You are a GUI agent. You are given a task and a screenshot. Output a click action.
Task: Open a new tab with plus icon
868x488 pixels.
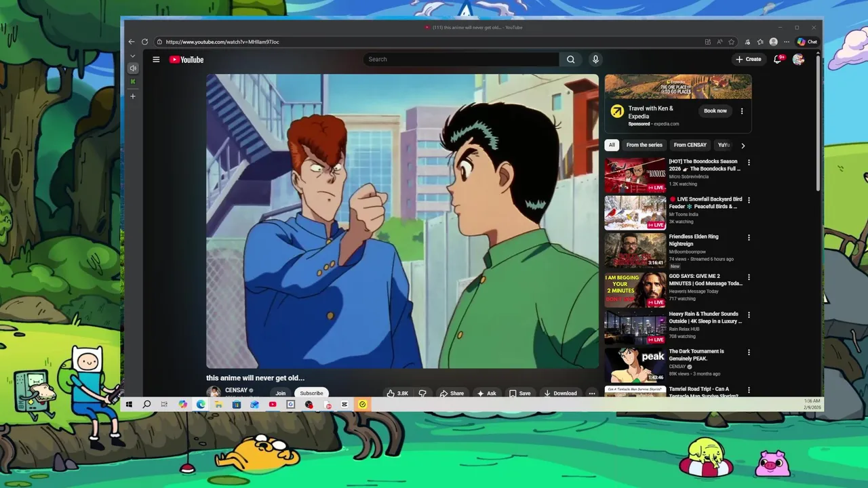(x=133, y=96)
